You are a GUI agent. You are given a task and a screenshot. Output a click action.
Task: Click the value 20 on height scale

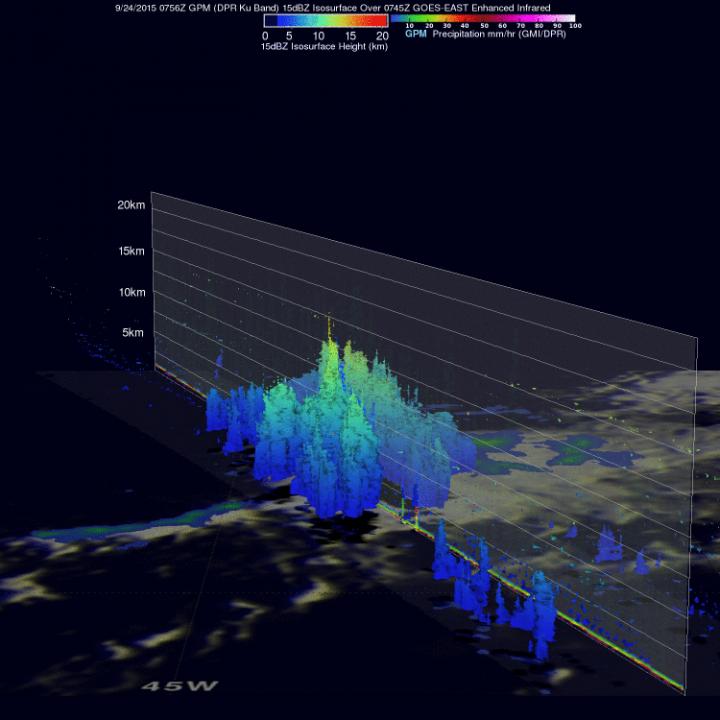pyautogui.click(x=381, y=36)
